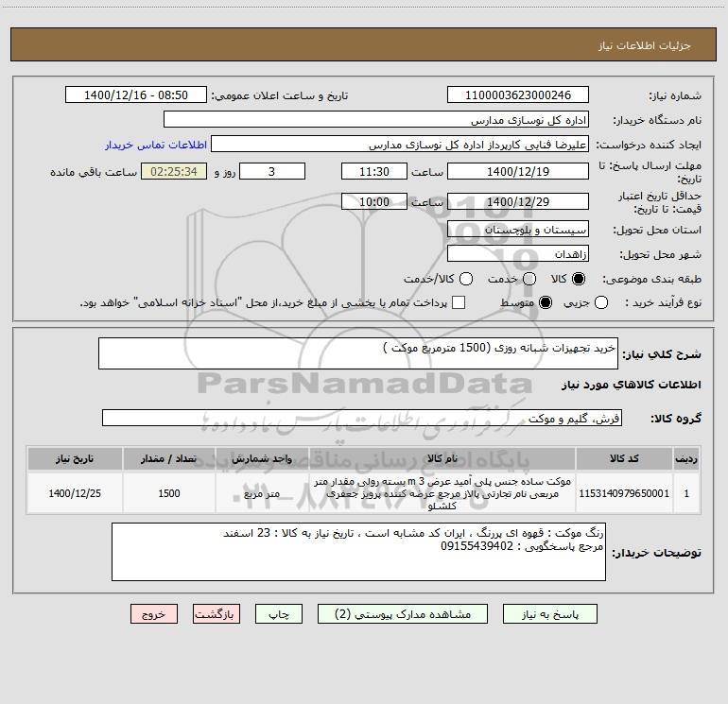Screen dimensions: 728x704
Task: Click the remaining time countdown 02:25:34
Action: tap(174, 171)
